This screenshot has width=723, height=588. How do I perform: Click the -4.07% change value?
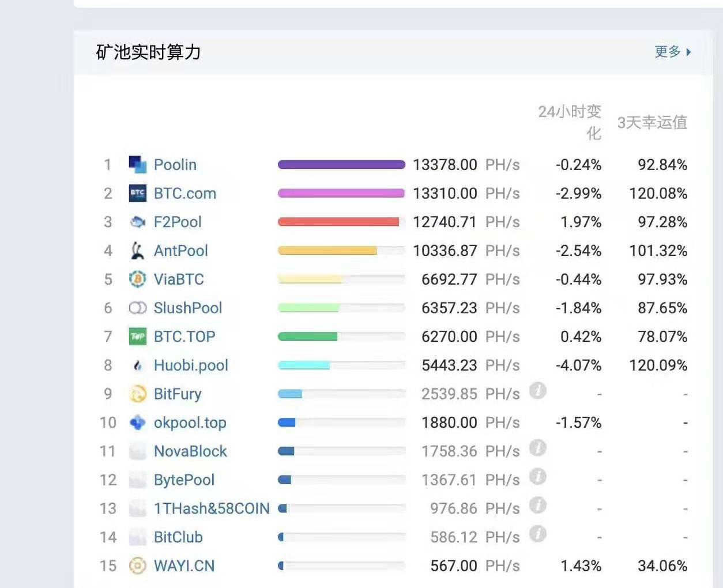tap(578, 365)
